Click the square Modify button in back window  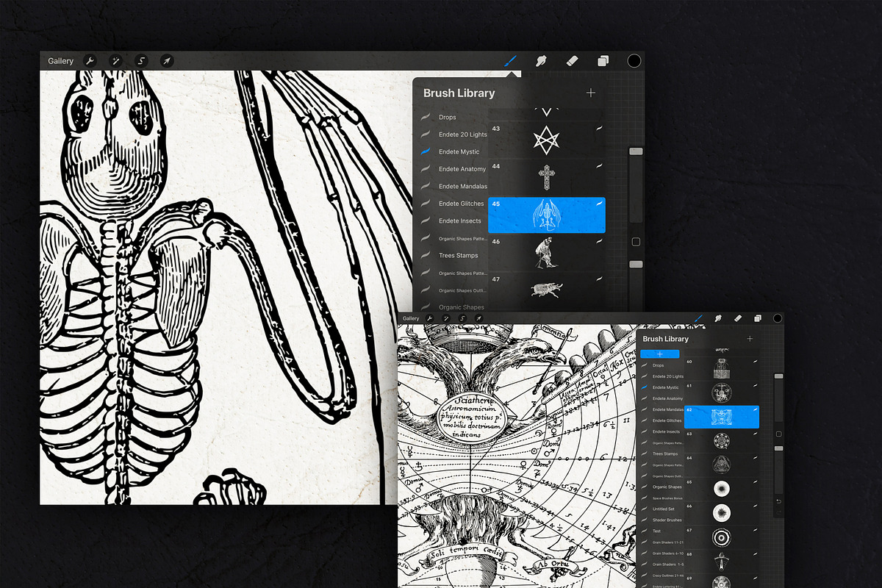[x=636, y=242]
